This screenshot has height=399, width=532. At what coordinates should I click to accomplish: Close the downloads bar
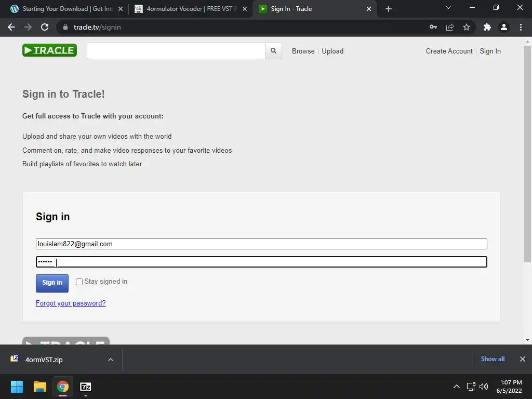click(523, 359)
